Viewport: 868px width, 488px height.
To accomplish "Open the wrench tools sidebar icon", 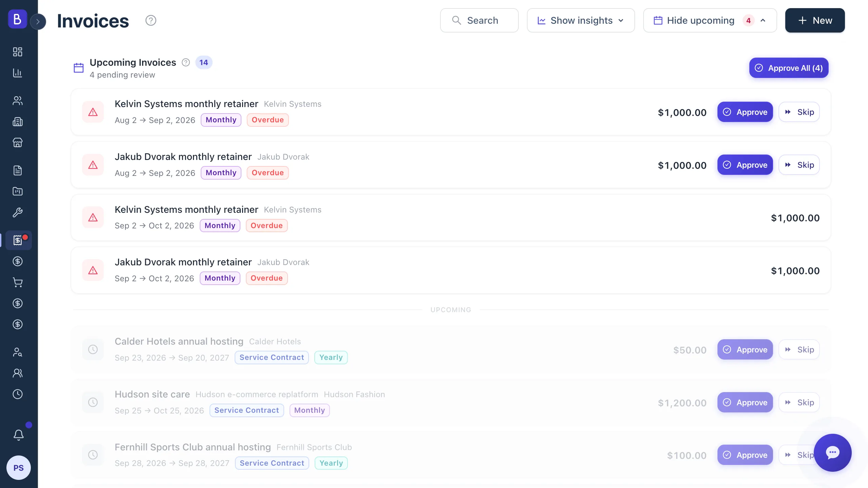I will (x=18, y=212).
